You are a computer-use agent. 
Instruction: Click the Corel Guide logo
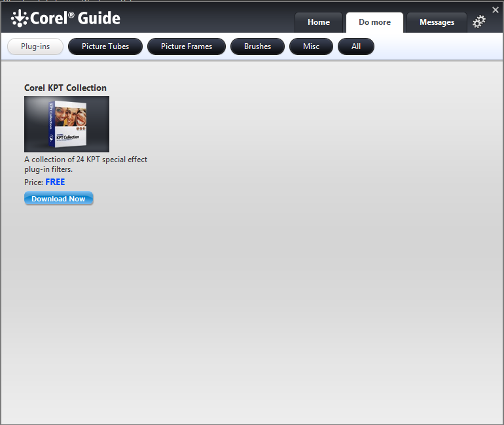click(x=65, y=18)
